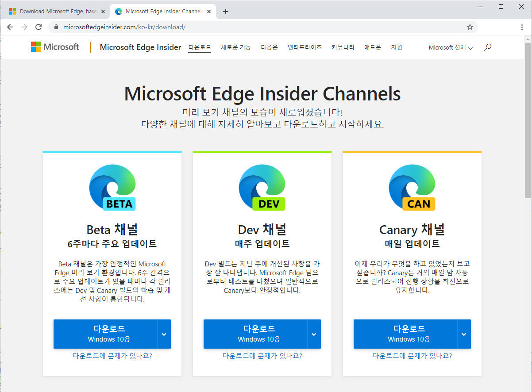Switch to the Download Microsoft Edge tab

click(x=57, y=12)
